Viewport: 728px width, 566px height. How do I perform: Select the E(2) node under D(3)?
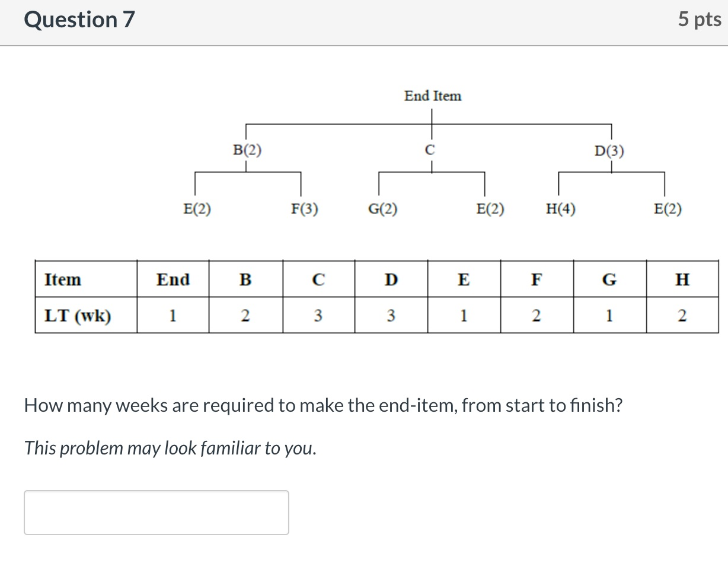(x=667, y=209)
